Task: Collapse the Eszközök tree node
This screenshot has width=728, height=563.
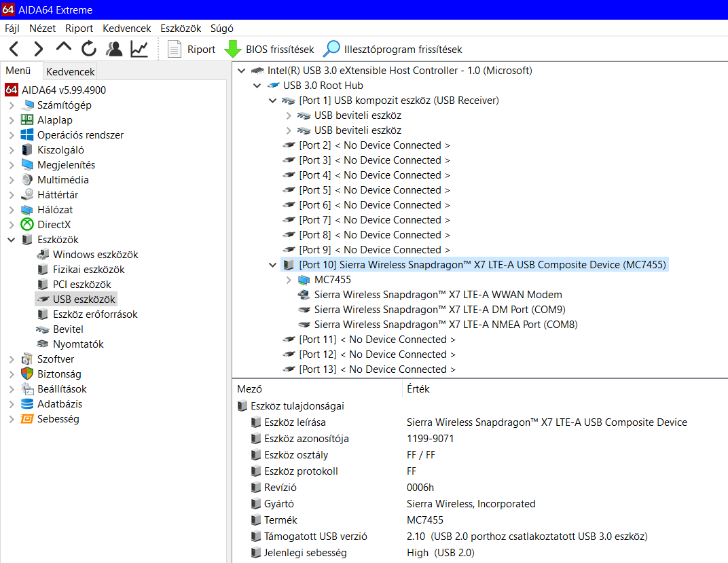Action: [12, 240]
